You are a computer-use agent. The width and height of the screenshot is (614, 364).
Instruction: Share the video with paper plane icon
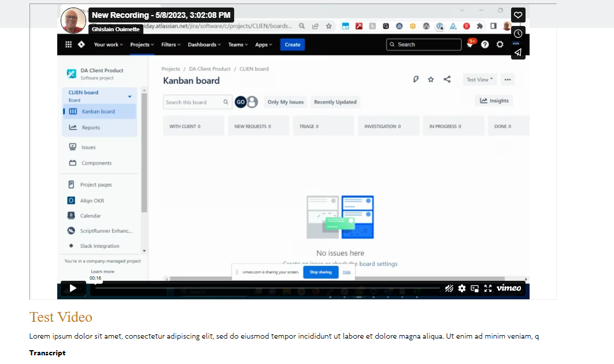coord(518,53)
